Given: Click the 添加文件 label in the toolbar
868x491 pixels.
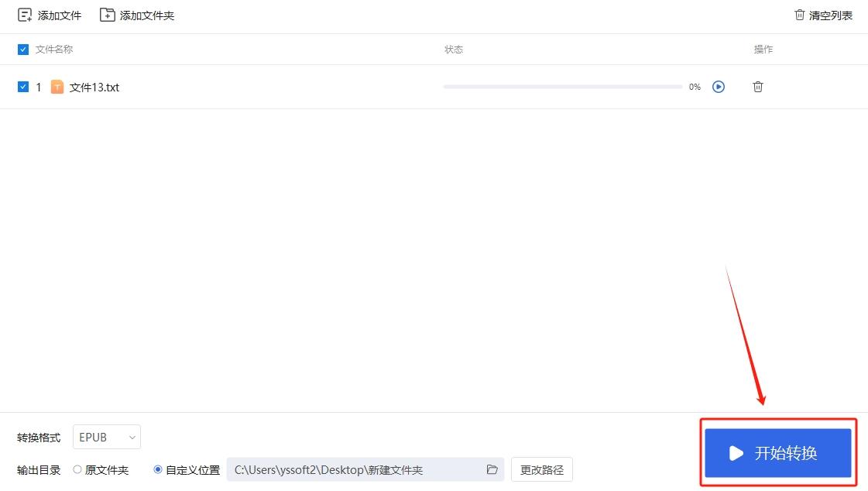Looking at the screenshot, I should tap(59, 15).
